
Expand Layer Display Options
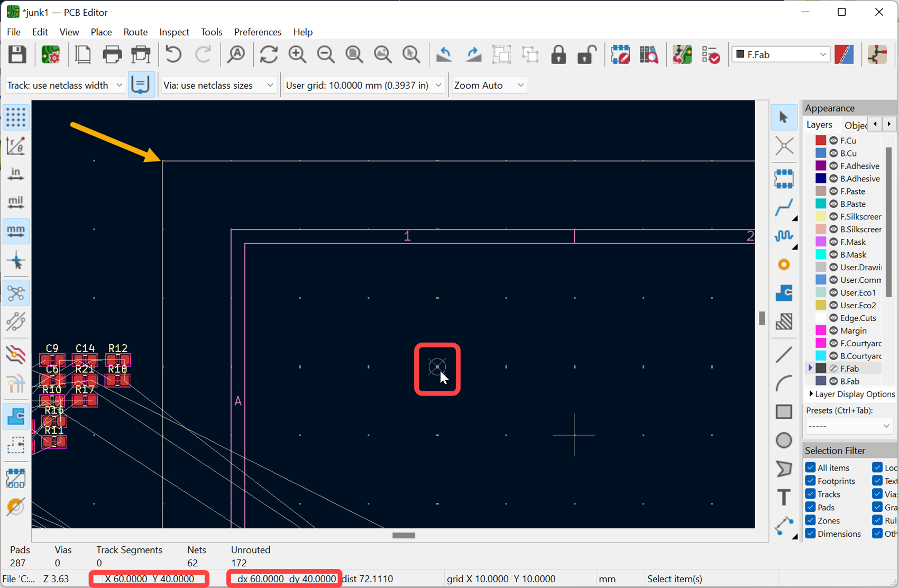(811, 394)
